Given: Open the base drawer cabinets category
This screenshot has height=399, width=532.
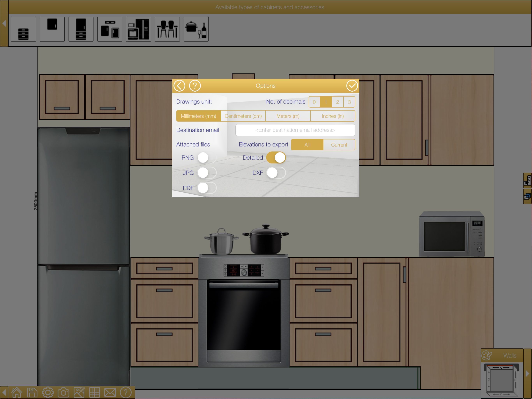Looking at the screenshot, I should (23, 29).
